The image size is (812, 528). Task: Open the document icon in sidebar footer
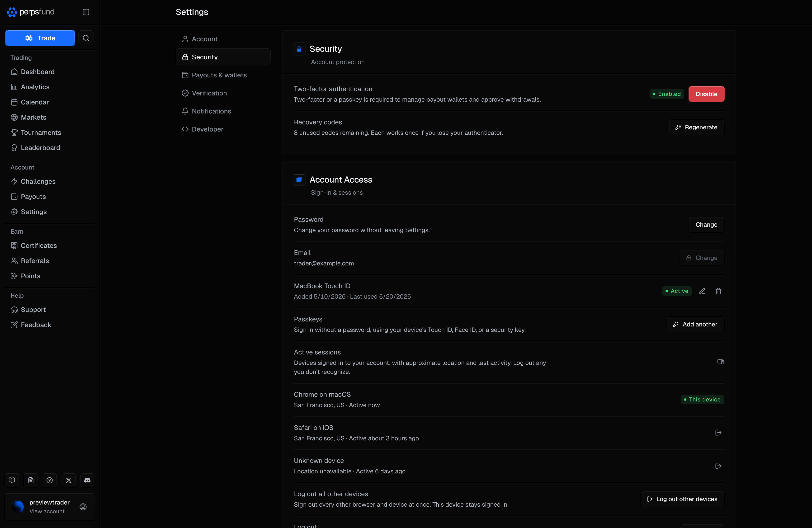31,480
